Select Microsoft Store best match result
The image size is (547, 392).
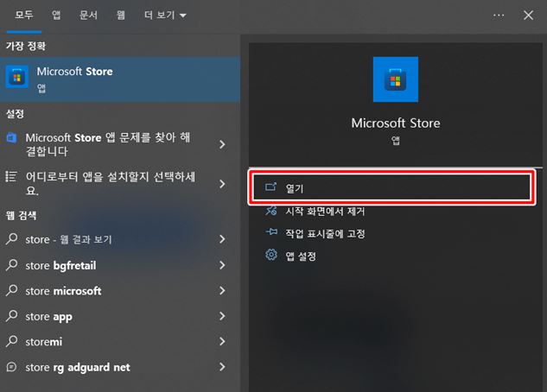(120, 79)
